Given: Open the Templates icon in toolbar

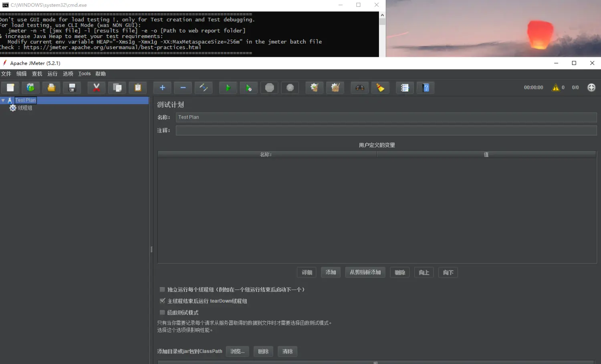Looking at the screenshot, I should (30, 88).
